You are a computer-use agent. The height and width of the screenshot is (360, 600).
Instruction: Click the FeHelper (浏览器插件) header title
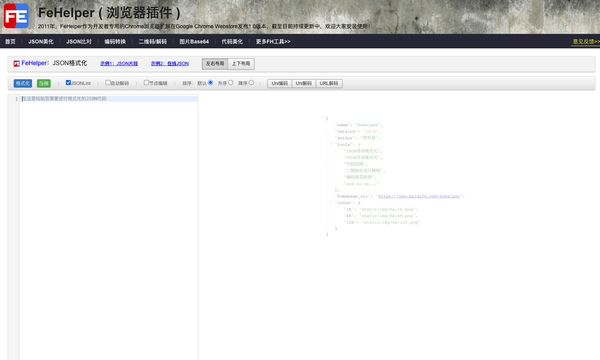tap(109, 13)
